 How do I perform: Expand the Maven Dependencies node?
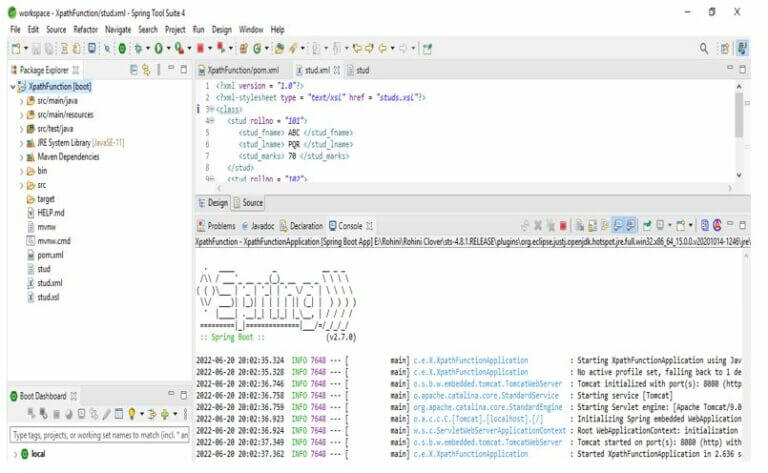22,157
